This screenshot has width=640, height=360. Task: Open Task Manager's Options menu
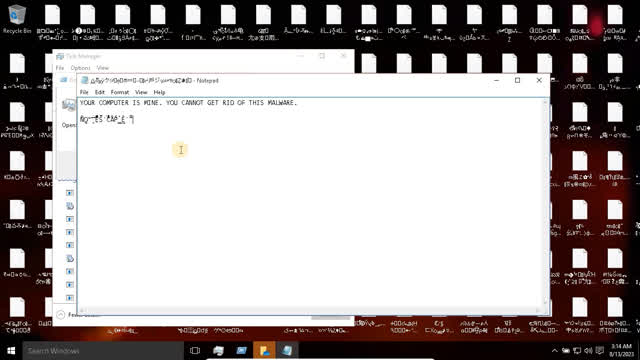click(x=80, y=68)
